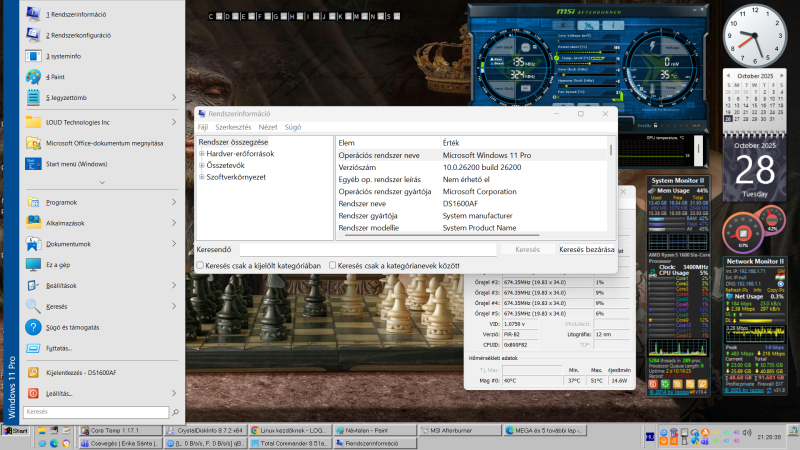Image resolution: width=800 pixels, height=450 pixels.
Task: Launch Rendszerkonfiguráció from the Start menu
Action: click(102, 35)
